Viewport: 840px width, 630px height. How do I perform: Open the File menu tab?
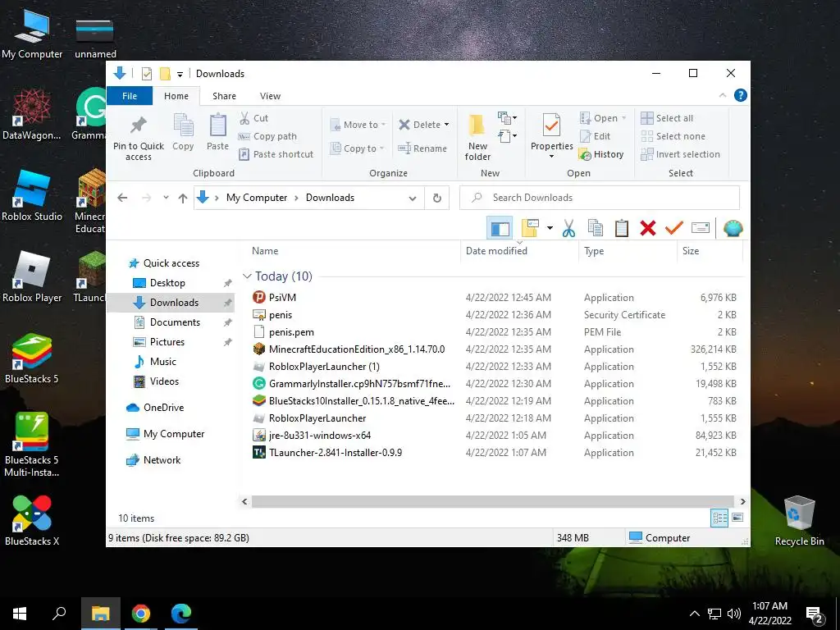[130, 96]
